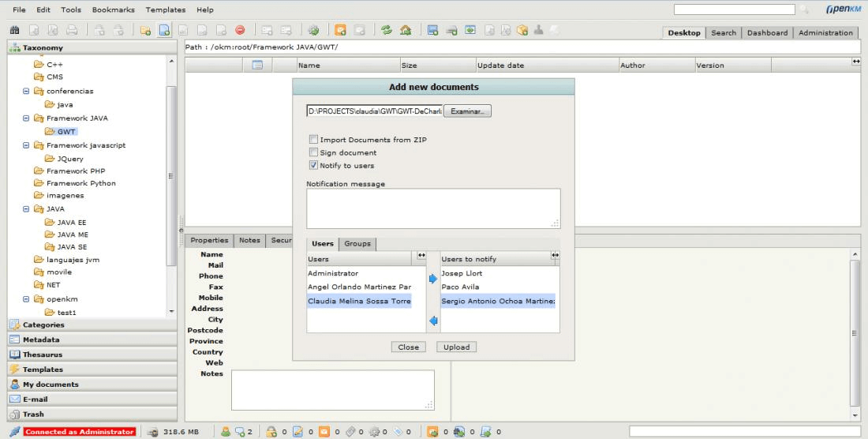Screen dimensions: 868x439
Task: Open the My documents stack panel
Action: (x=92, y=385)
